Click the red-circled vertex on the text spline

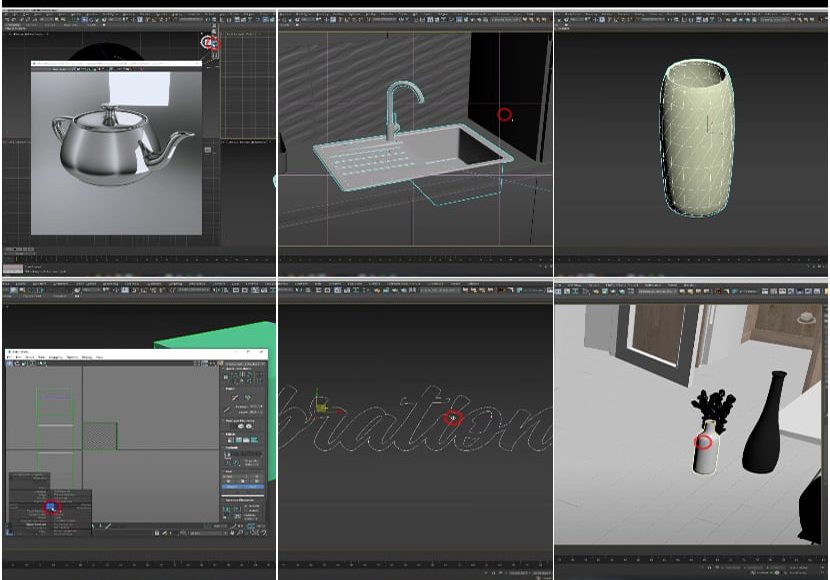tap(453, 418)
